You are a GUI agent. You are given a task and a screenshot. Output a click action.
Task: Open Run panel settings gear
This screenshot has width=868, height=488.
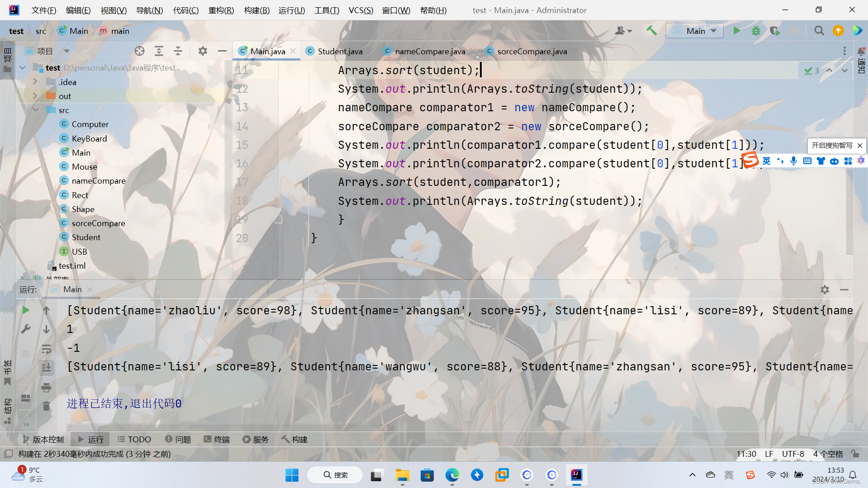(825, 289)
